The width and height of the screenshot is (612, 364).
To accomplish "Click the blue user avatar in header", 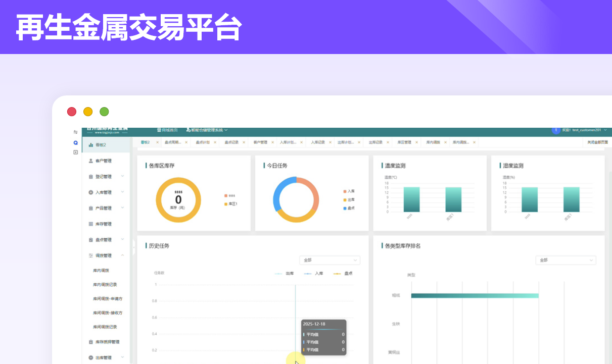I will (556, 130).
